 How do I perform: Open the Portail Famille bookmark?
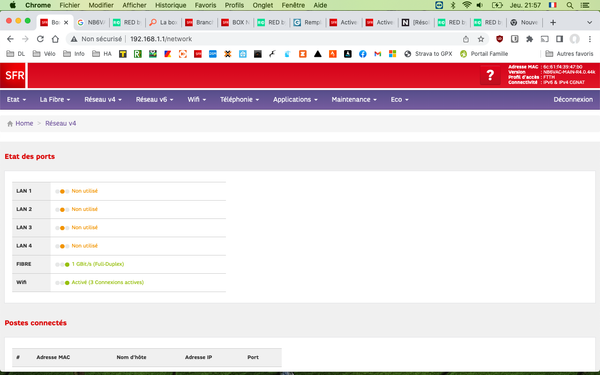484,54
